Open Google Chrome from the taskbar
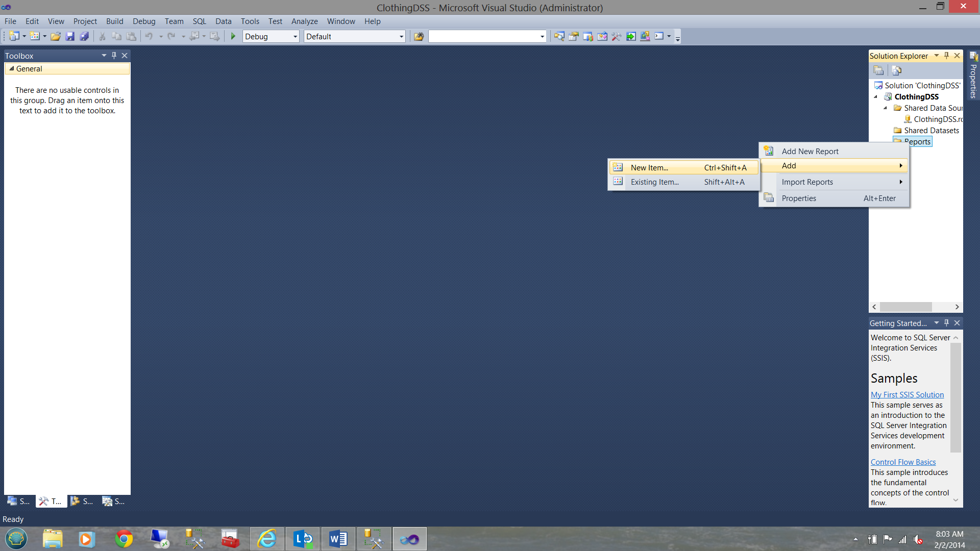Viewport: 980px width, 551px height. 124,539
